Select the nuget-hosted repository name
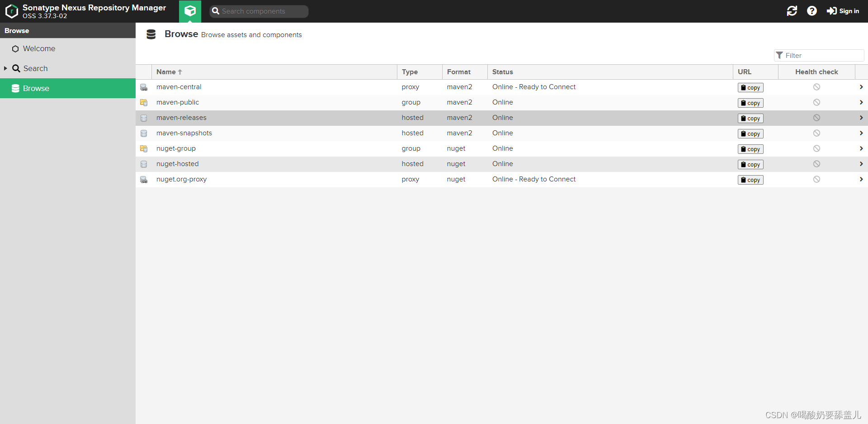Image resolution: width=868 pixels, height=424 pixels. [178, 164]
